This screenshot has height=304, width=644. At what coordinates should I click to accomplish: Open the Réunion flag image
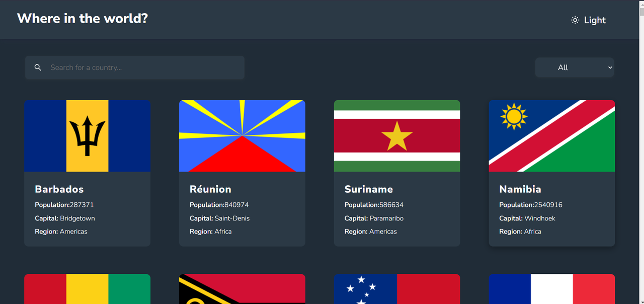(x=242, y=136)
